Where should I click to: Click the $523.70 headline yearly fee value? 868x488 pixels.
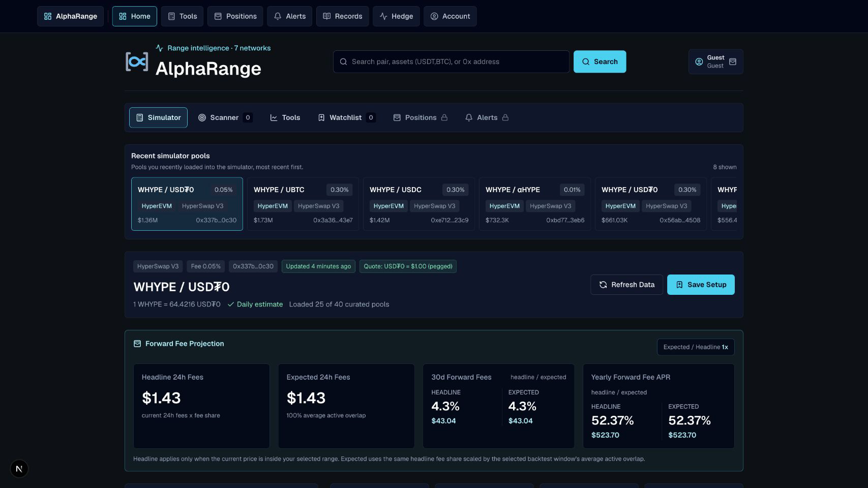pos(605,435)
